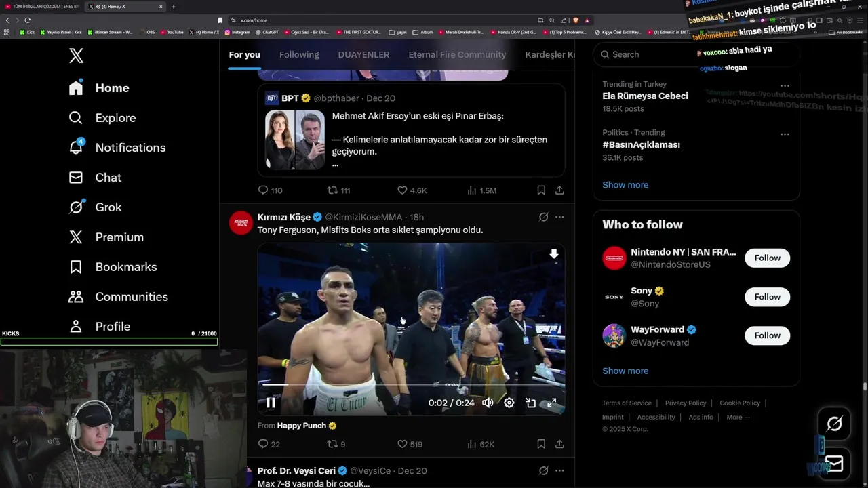Open more menu on Kırmızı Köşe post
The width and height of the screenshot is (868, 488).
coord(559,217)
